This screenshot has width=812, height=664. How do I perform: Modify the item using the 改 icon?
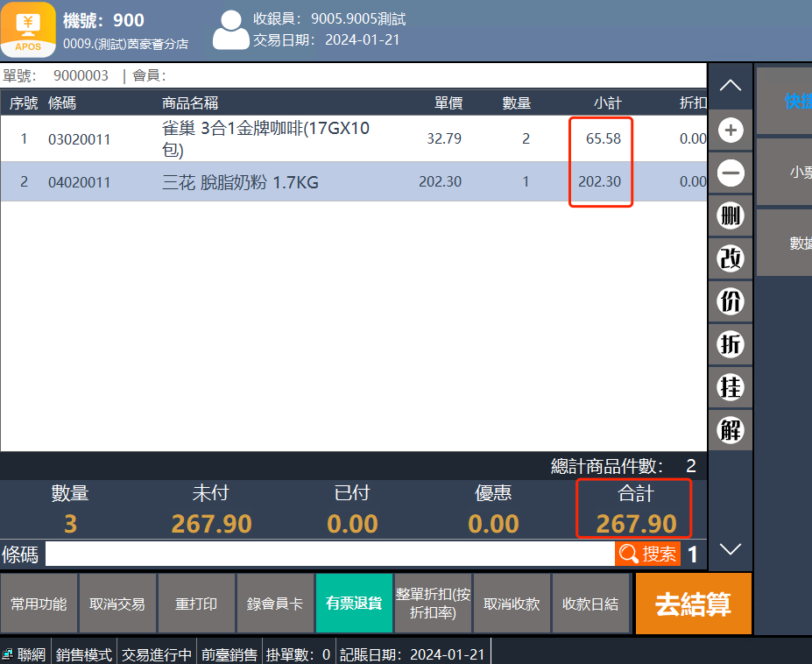(x=731, y=258)
